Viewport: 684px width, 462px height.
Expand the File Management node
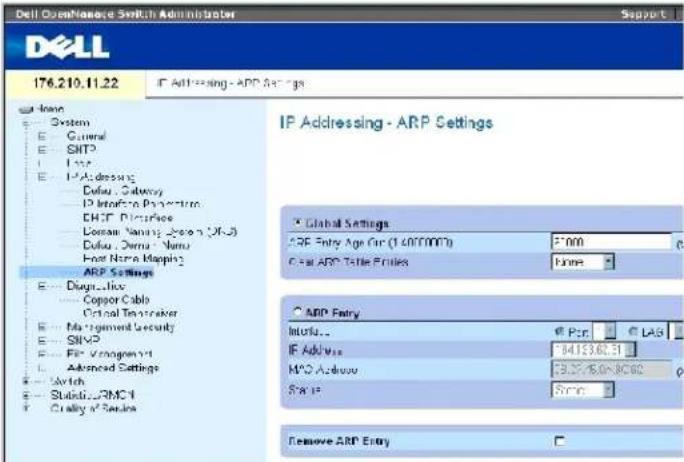click(x=41, y=354)
